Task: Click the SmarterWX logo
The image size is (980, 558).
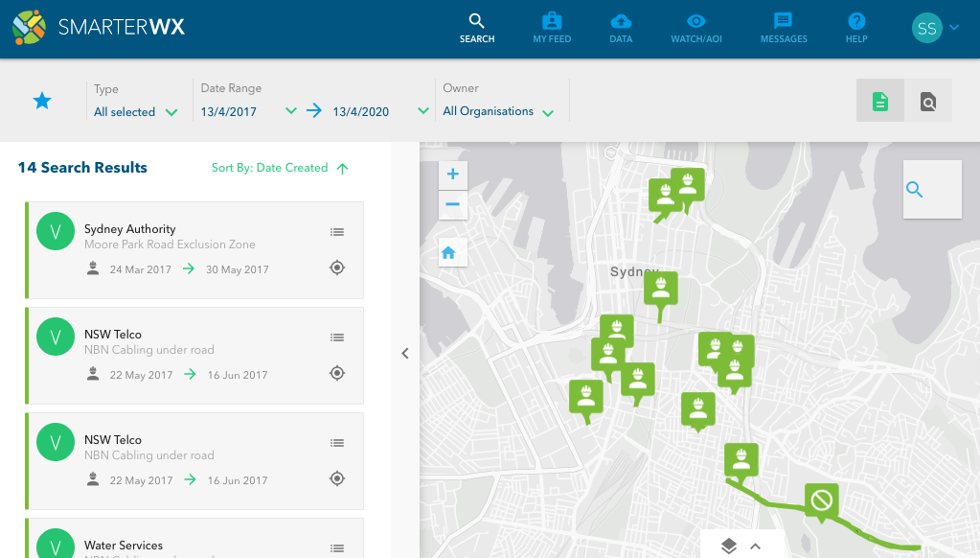Action: click(99, 27)
